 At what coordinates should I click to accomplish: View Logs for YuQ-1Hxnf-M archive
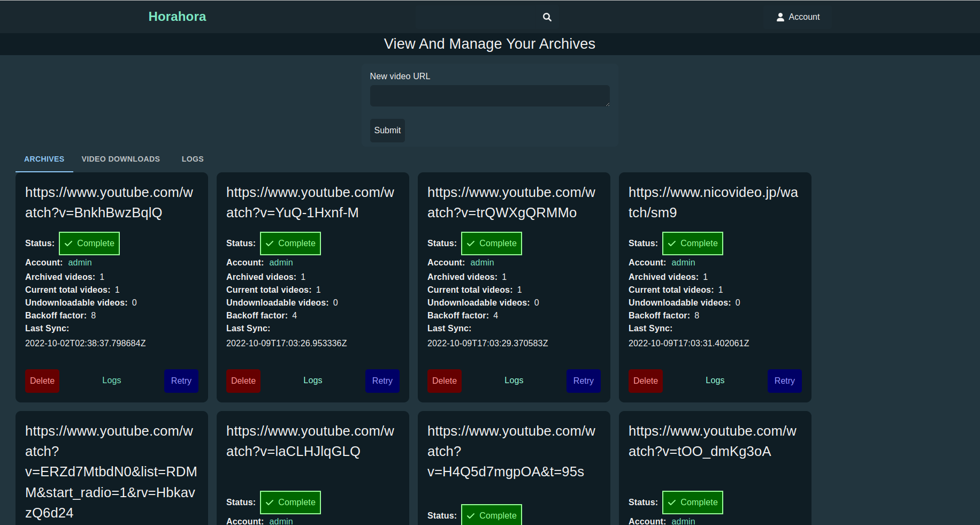312,380
